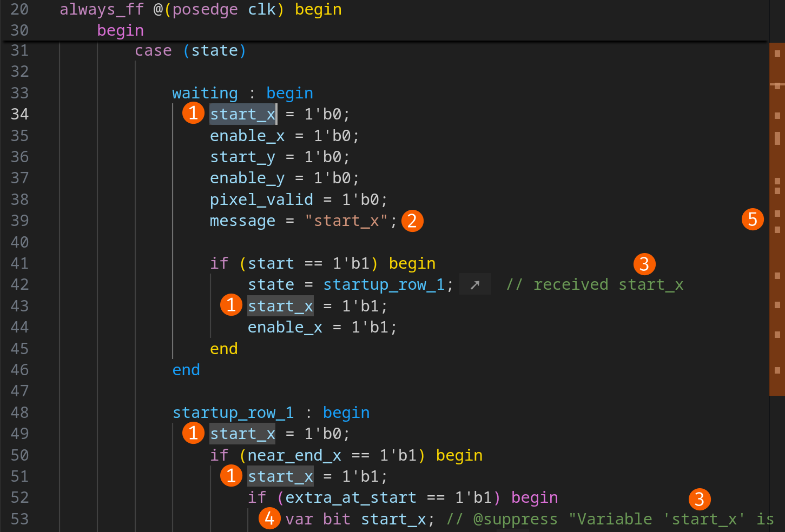This screenshot has width=785, height=532.
Task: Click startup_row_1 label on line 48
Action: coord(233,413)
